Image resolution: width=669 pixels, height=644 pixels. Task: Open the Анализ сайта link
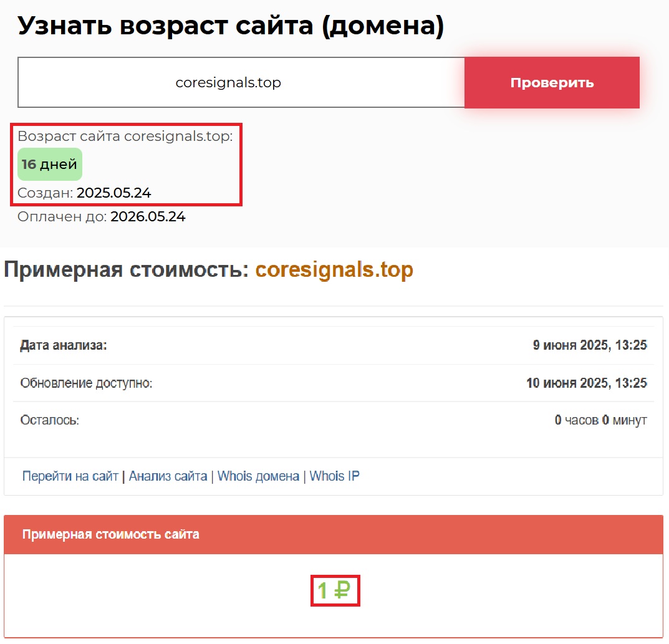pos(168,476)
